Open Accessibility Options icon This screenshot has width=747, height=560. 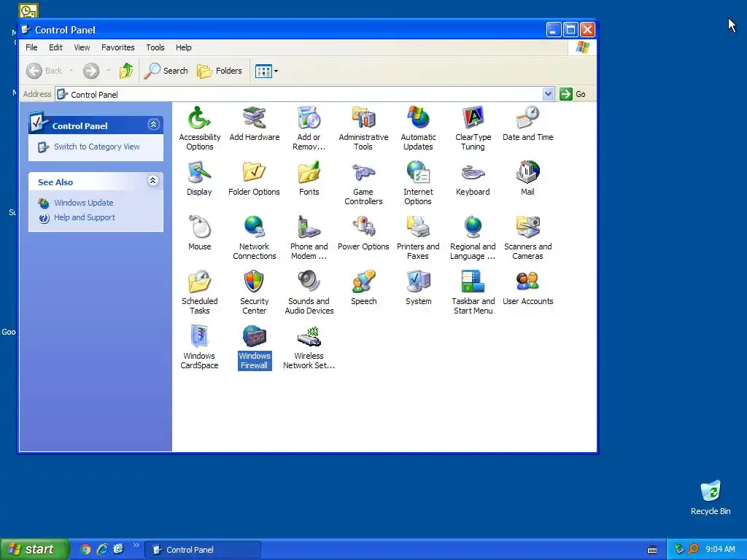pyautogui.click(x=199, y=117)
